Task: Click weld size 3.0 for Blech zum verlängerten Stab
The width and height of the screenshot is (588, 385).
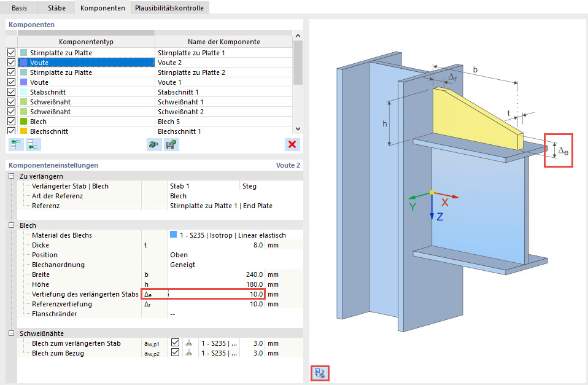Action: pyautogui.click(x=252, y=343)
